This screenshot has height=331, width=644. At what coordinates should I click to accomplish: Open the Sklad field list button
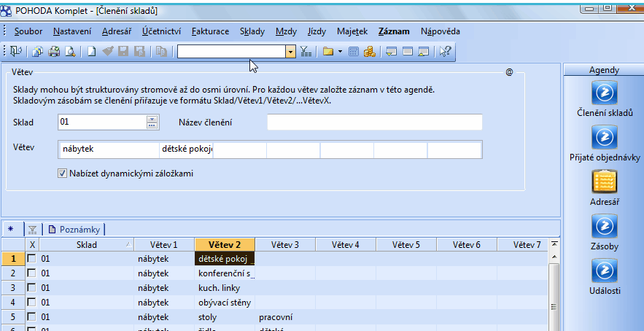coord(152,122)
